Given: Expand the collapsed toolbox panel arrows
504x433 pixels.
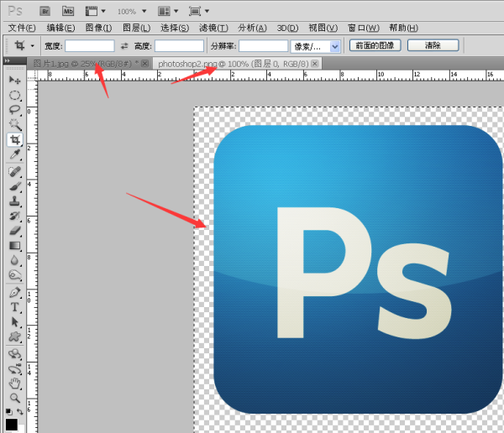Looking at the screenshot, I should point(7,60).
